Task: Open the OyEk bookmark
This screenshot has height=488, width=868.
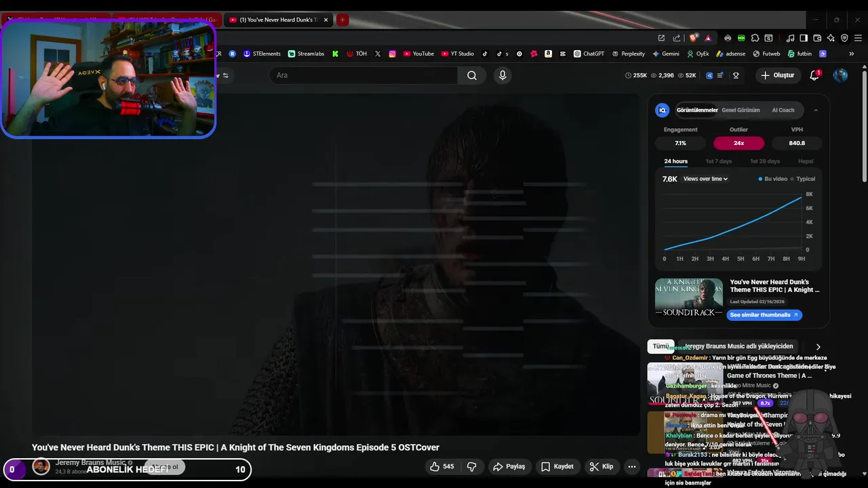Action: point(698,54)
